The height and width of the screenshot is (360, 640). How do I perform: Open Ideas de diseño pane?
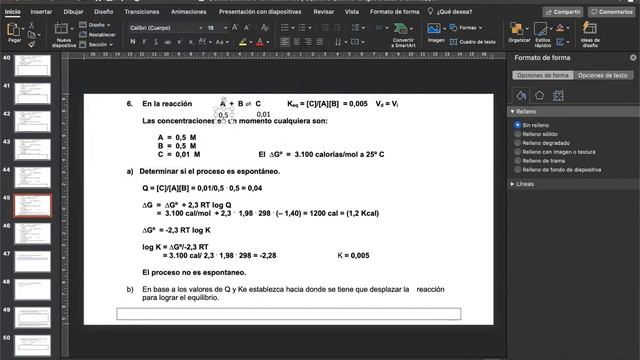[589, 28]
